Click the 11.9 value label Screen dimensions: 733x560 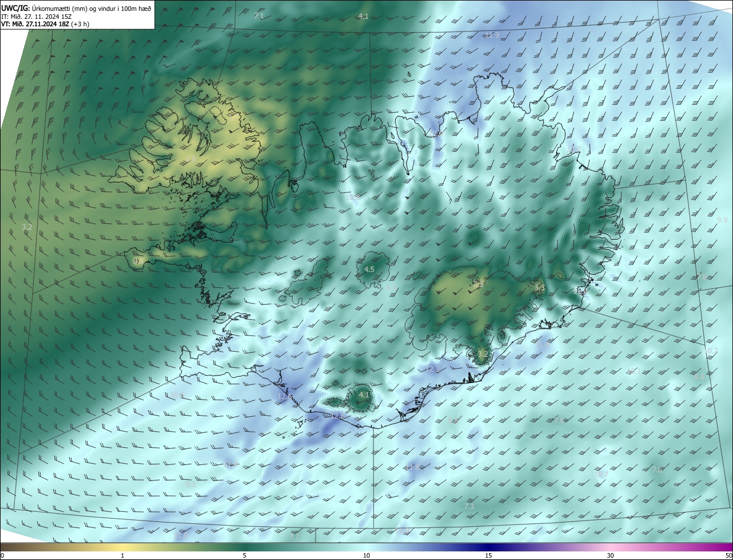pyautogui.click(x=492, y=36)
